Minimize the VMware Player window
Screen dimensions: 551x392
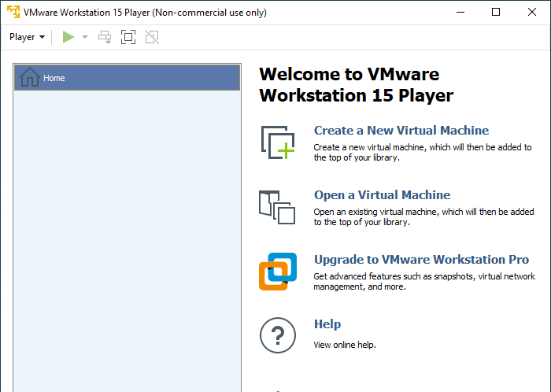460,12
